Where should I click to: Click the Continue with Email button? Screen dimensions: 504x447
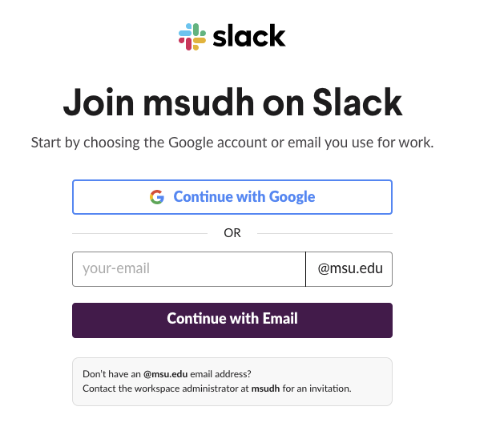pos(232,320)
